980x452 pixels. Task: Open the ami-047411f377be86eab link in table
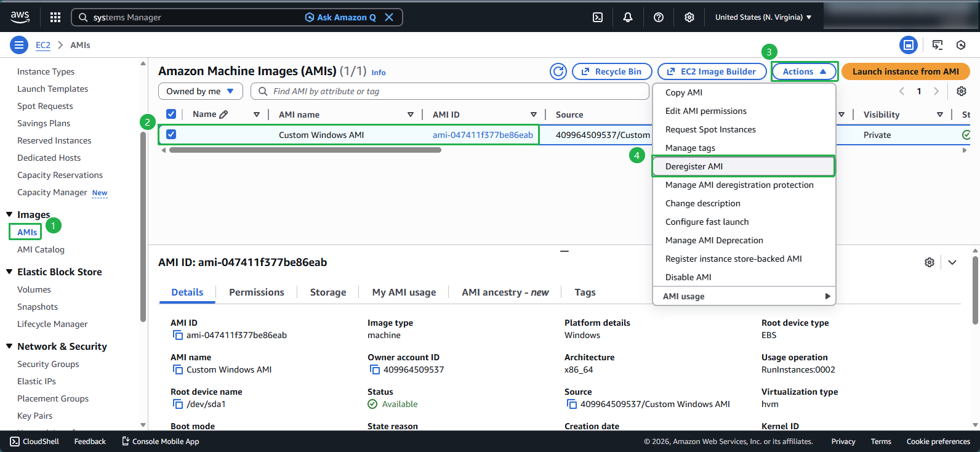[x=483, y=135]
